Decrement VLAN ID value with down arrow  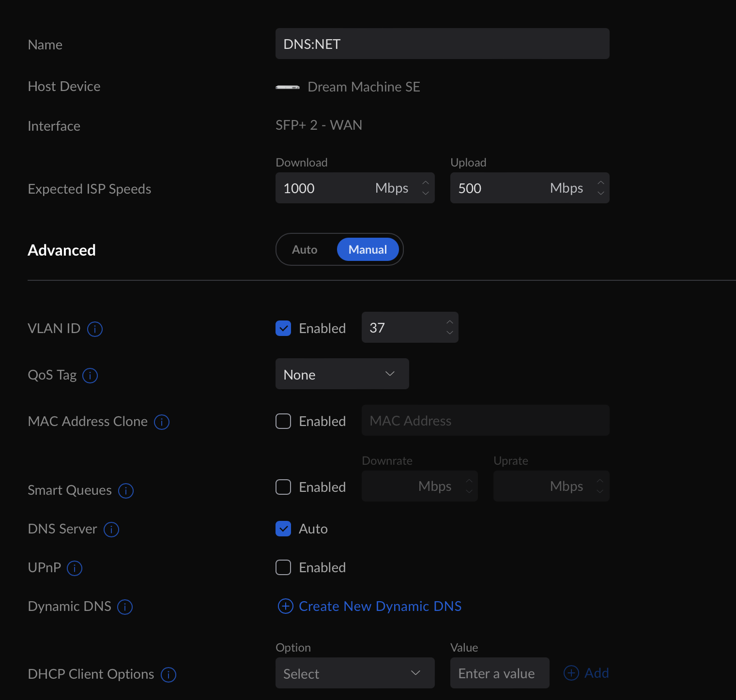(450, 333)
